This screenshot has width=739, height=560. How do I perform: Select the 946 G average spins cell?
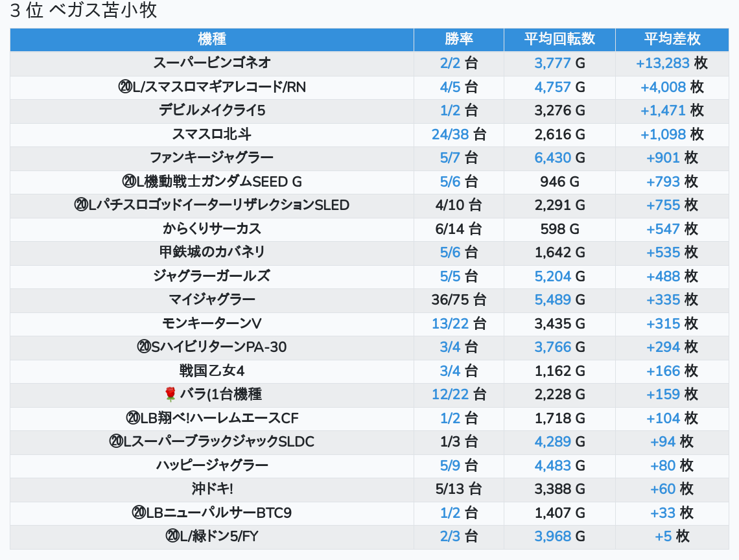[559, 181]
